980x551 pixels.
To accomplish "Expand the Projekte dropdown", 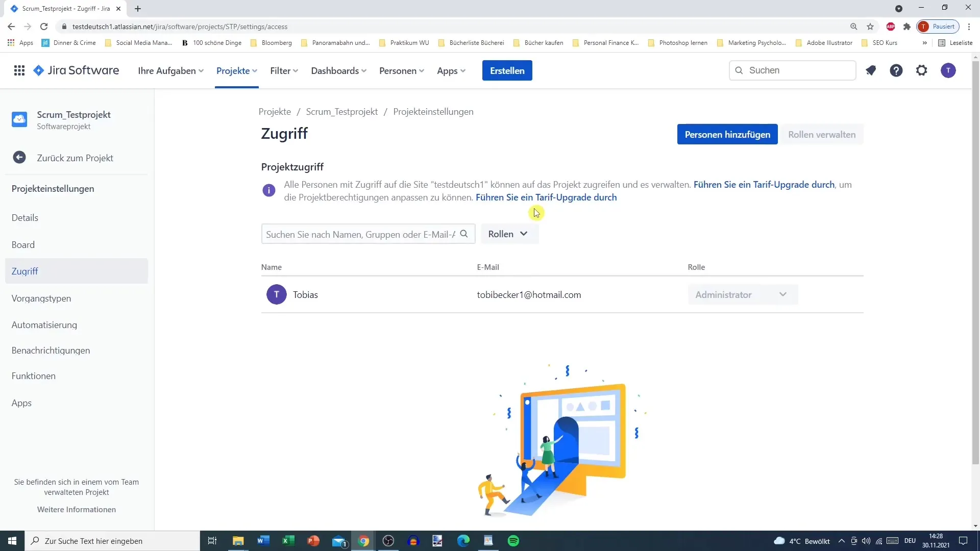I will (x=236, y=71).
